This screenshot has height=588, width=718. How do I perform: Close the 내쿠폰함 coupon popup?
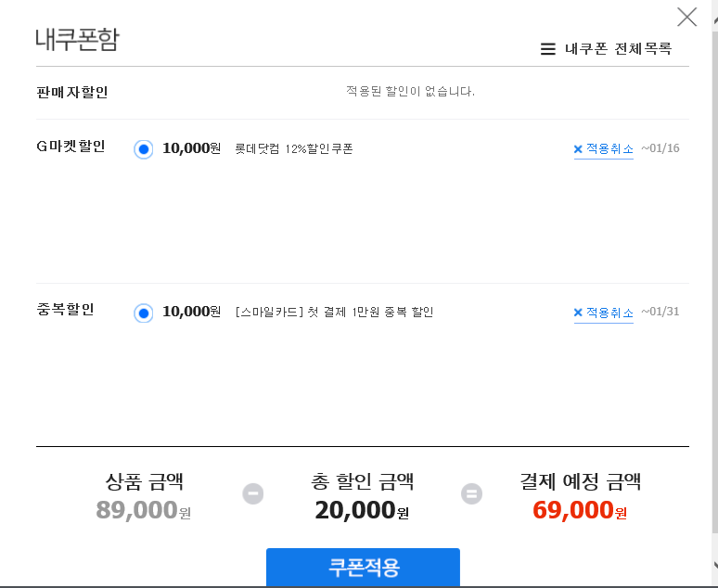(686, 18)
